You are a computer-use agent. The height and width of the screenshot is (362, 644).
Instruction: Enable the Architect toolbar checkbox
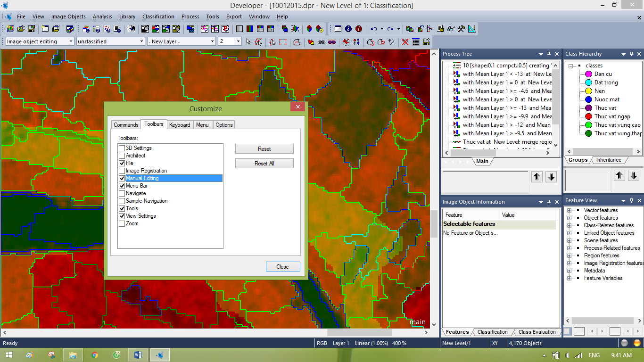(x=122, y=156)
